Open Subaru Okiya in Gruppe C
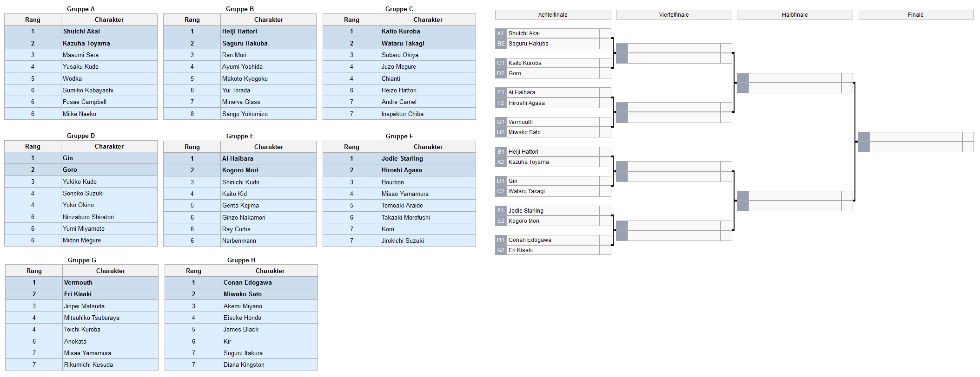 [400, 55]
